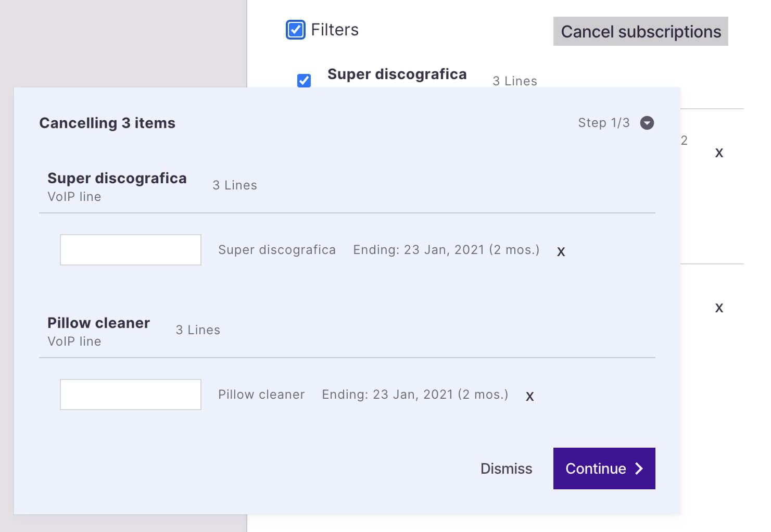Remove Super discografica line with its x icon
The height and width of the screenshot is (532, 771).
561,251
